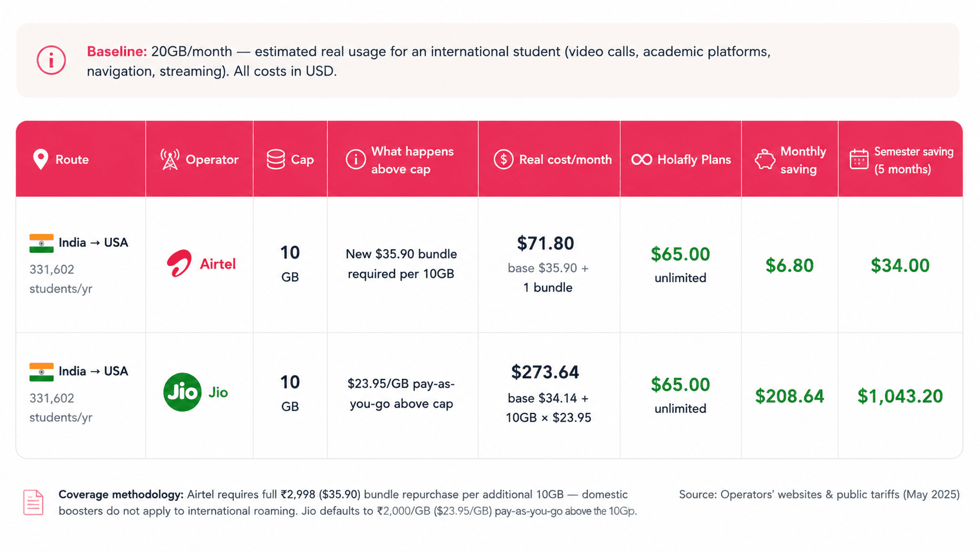Click the info icon beside Baseline note
The height and width of the screenshot is (552, 980).
[51, 60]
